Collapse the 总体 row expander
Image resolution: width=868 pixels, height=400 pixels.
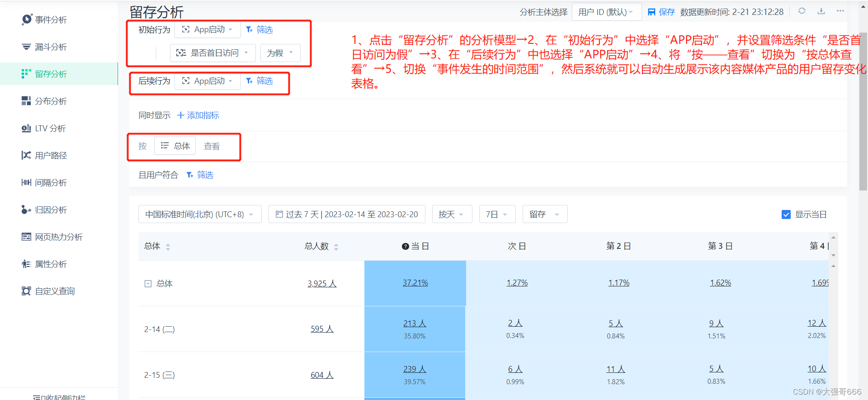point(148,284)
